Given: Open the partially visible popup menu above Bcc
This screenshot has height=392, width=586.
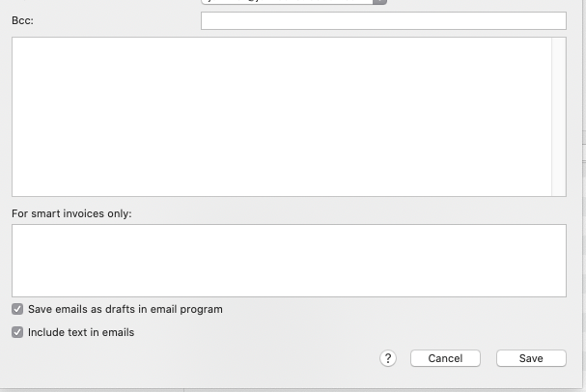Looking at the screenshot, I should (x=288, y=2).
